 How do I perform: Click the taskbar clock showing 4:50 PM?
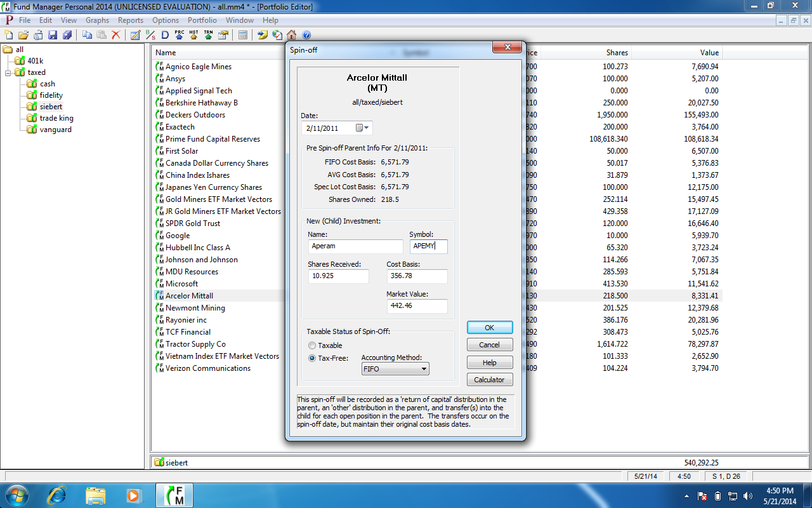pos(778,491)
